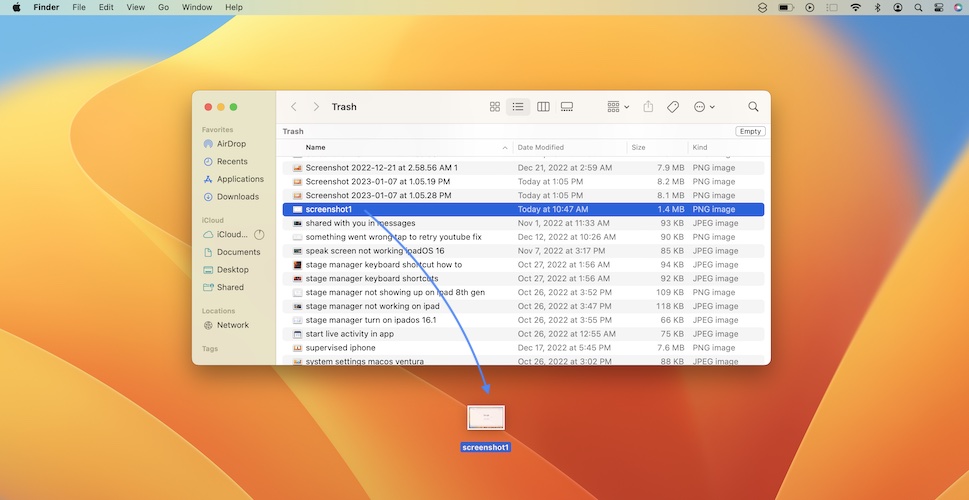Select Screenshot 2022-12-21 at 2.58.56 AM 1
The image size is (969, 500).
click(523, 168)
